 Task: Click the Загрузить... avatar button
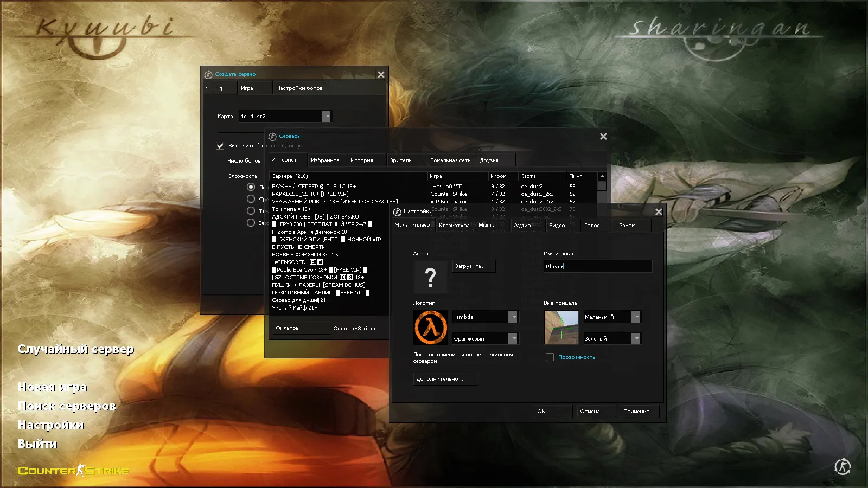(473, 266)
